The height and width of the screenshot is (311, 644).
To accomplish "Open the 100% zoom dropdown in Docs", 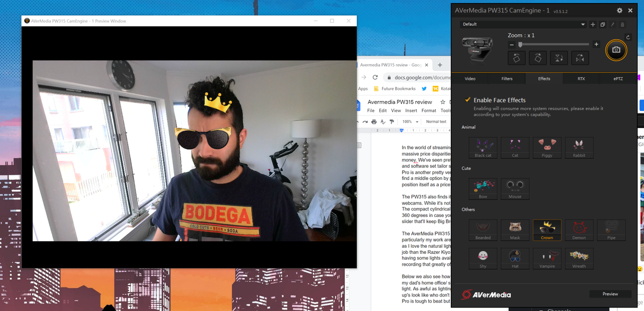I will coord(411,122).
